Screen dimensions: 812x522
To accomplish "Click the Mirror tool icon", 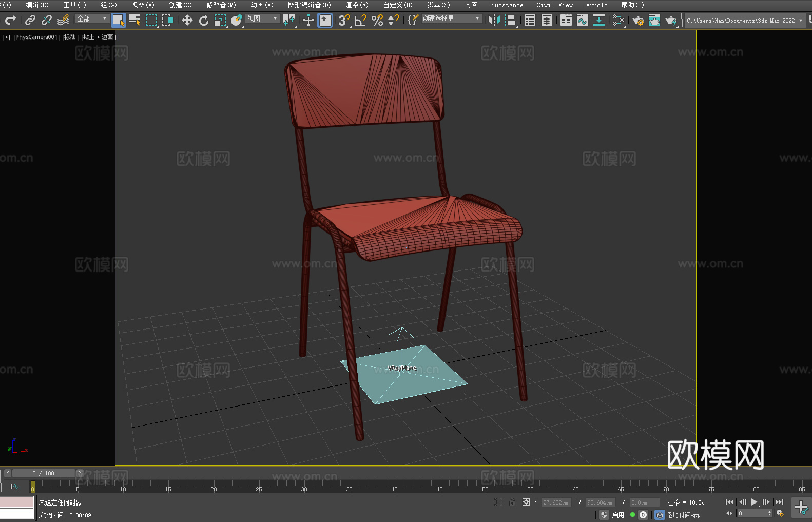I will (494, 20).
